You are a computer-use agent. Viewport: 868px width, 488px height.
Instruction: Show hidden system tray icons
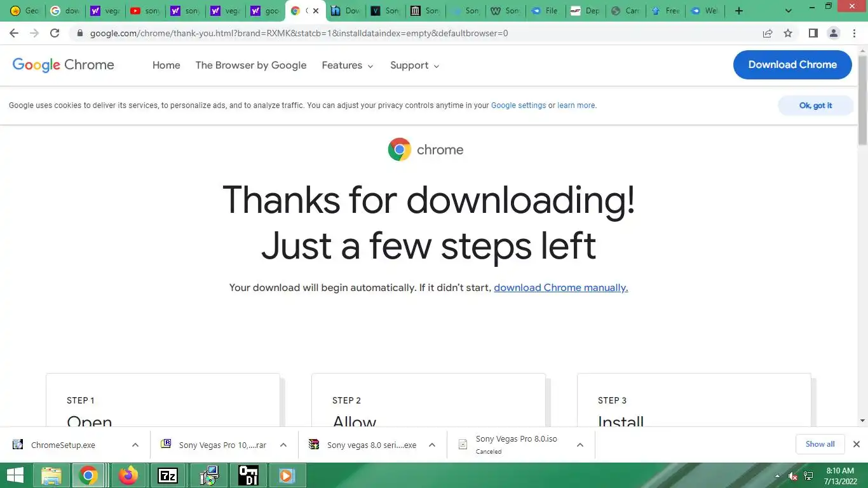point(777,476)
